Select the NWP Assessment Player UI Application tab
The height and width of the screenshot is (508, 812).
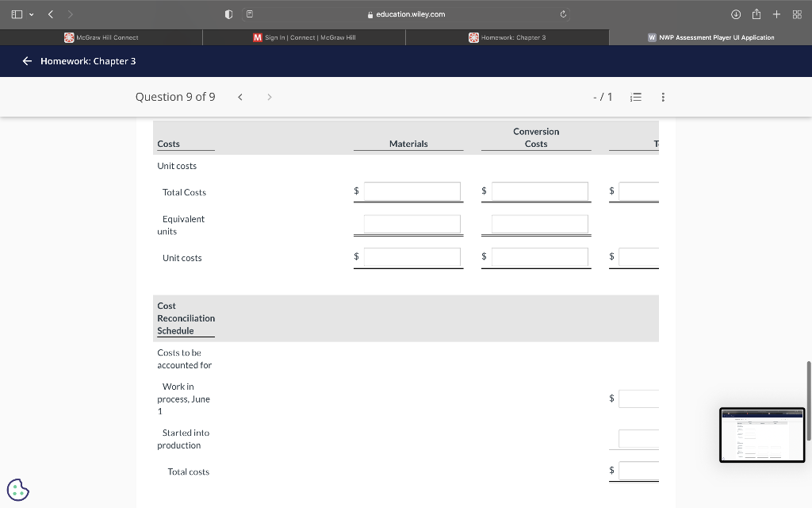pos(710,37)
